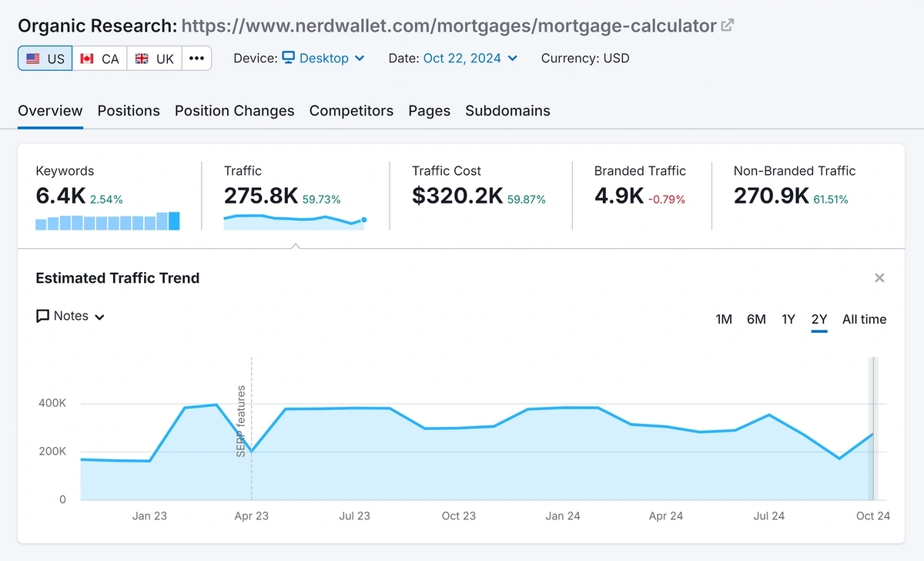Go to the Competitors tab
This screenshot has width=924, height=561.
351,110
